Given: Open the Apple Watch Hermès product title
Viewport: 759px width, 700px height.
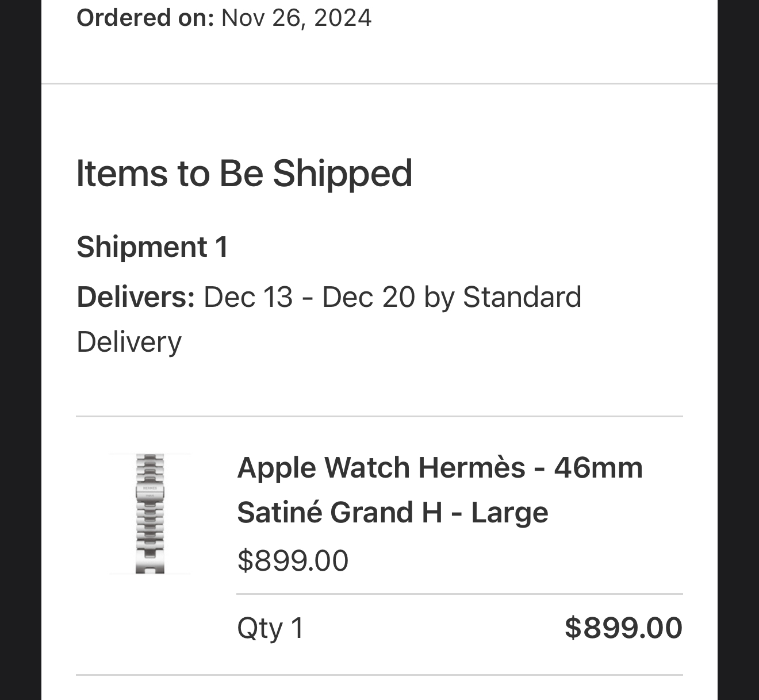Looking at the screenshot, I should click(439, 467).
